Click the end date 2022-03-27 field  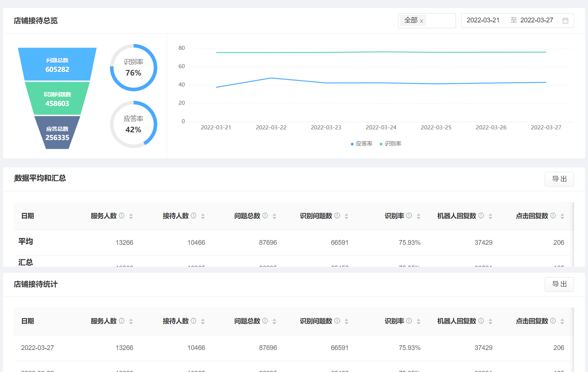(x=537, y=20)
